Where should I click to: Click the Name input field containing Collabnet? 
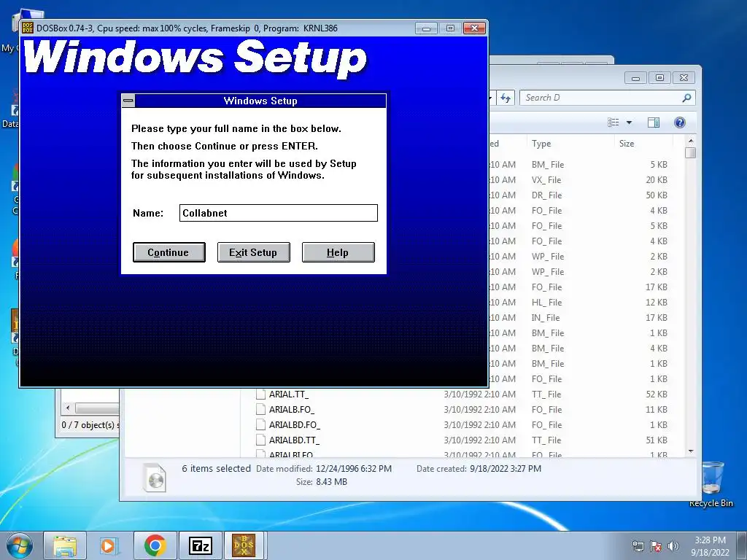click(x=279, y=213)
